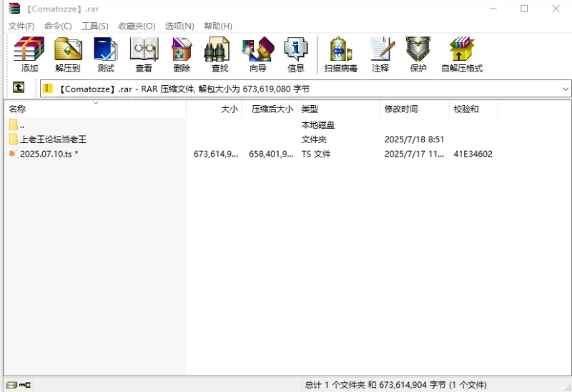Select the parent ".." folder icon
Image resolution: width=572 pixels, height=392 pixels.
[x=13, y=125]
